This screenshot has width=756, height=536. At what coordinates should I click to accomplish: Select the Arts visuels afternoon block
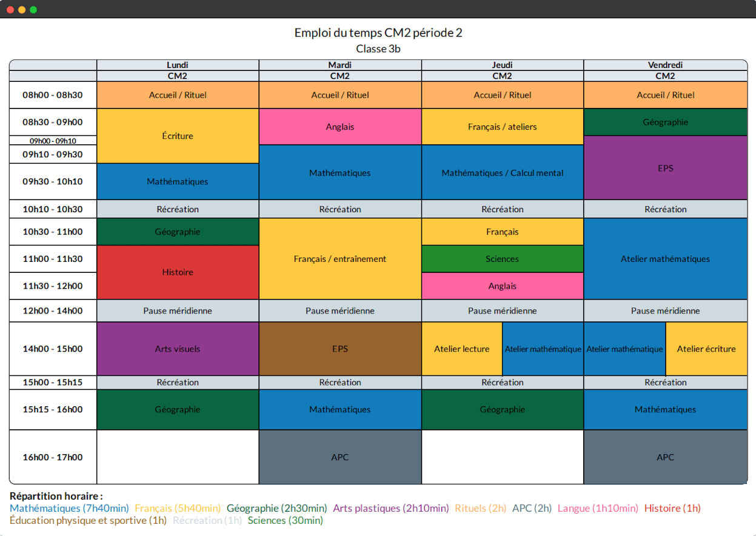(x=178, y=349)
